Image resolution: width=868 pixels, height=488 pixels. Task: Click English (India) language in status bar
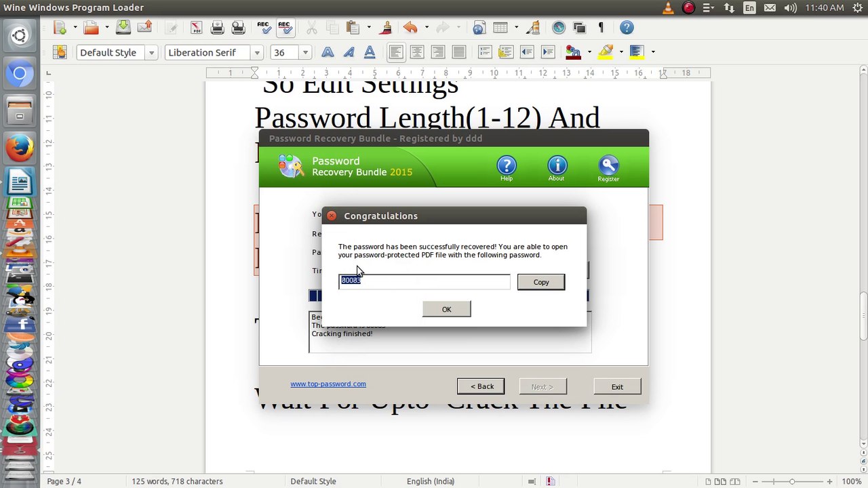(x=431, y=481)
